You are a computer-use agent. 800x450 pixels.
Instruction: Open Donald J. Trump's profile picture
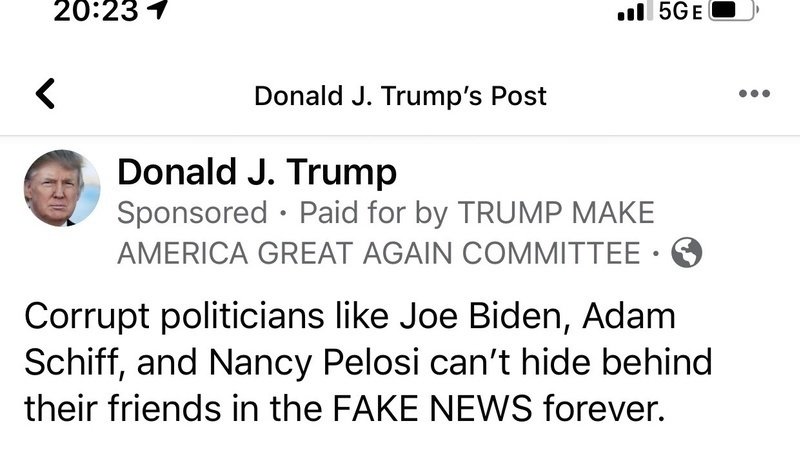(x=62, y=188)
